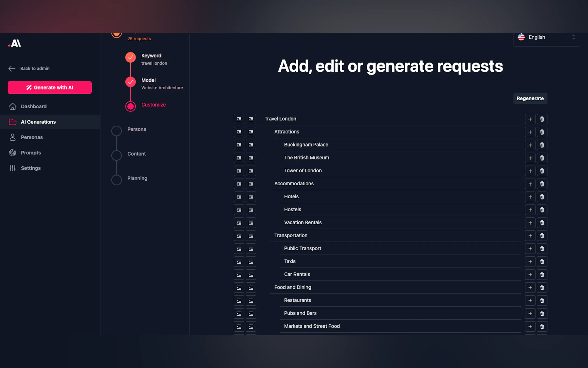This screenshot has height=368, width=588.
Task: Outdent the Buckingham Palace row
Action: pos(239,145)
